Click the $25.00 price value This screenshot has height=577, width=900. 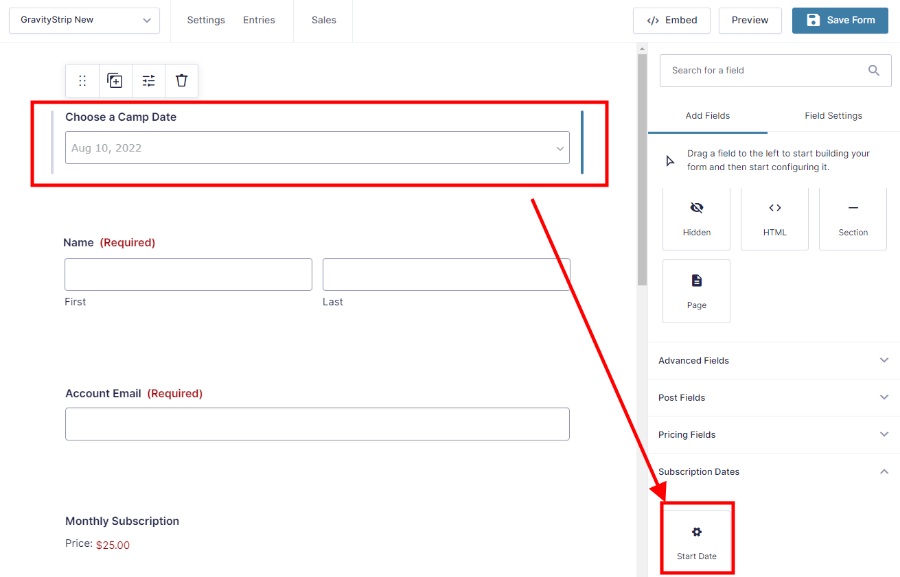pos(112,545)
